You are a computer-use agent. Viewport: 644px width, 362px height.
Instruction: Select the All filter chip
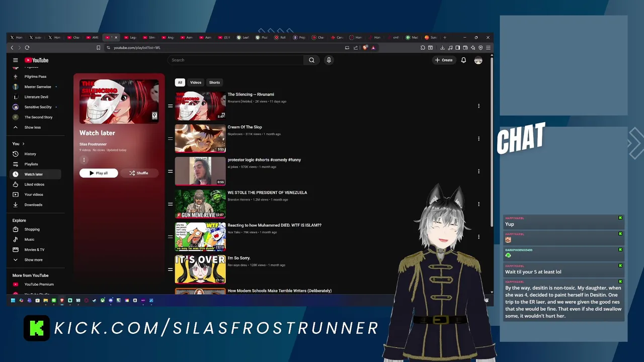(180, 82)
